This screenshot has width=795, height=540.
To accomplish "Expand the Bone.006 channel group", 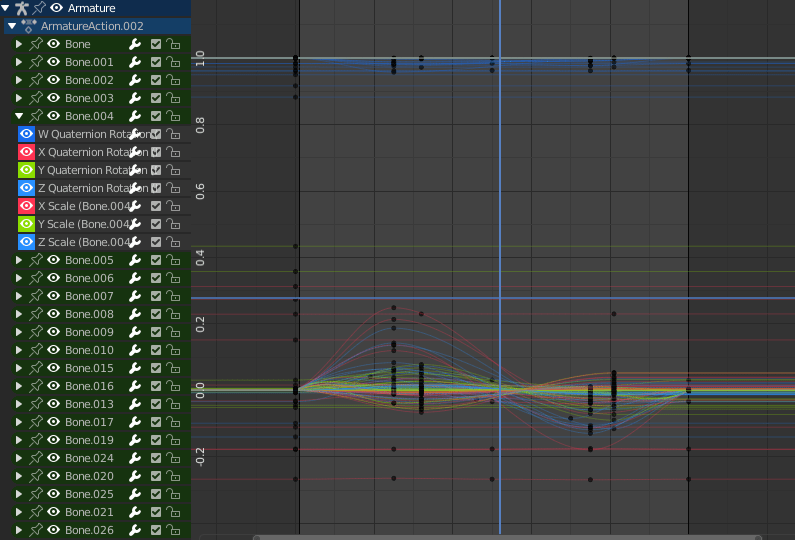I will click(x=18, y=278).
